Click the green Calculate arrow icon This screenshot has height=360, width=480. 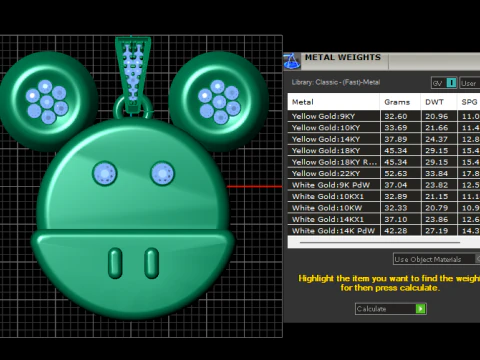[421, 309]
